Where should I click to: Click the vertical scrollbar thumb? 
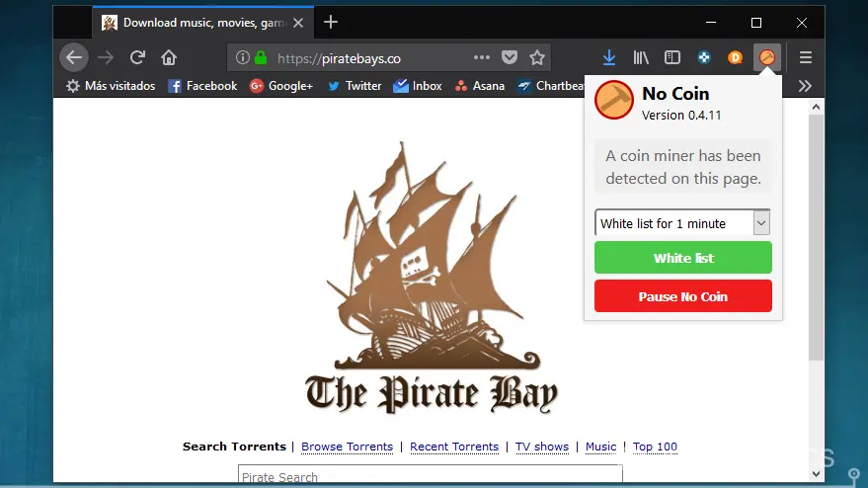pos(816,238)
